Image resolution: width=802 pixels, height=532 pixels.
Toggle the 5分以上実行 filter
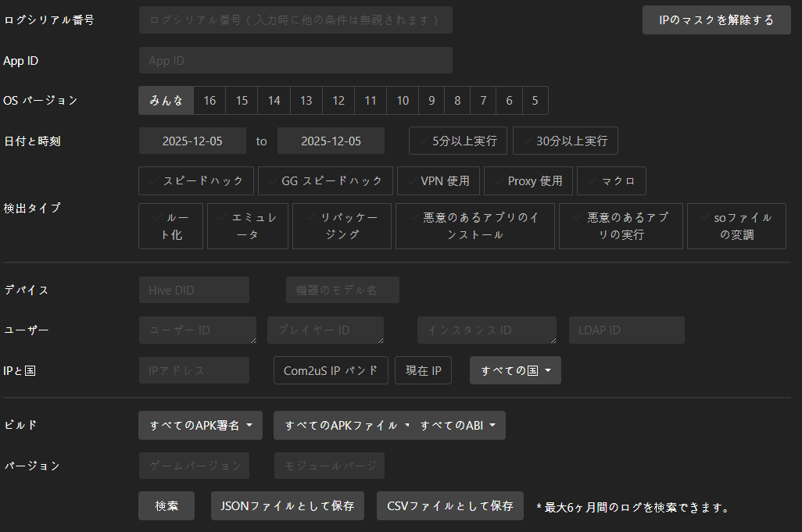coord(458,141)
